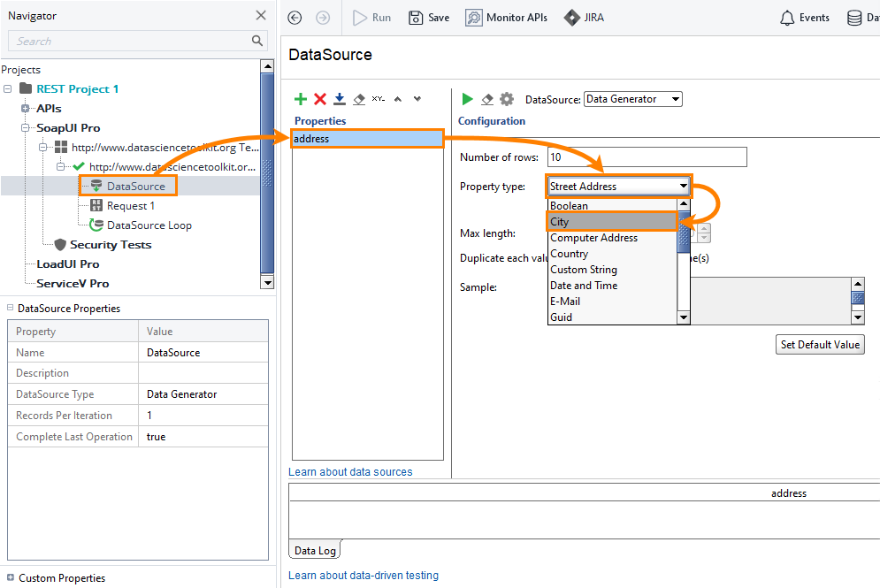Viewport: 880px width, 588px height.
Task: Collapse the REST Project 1 node
Action: pos(8,88)
